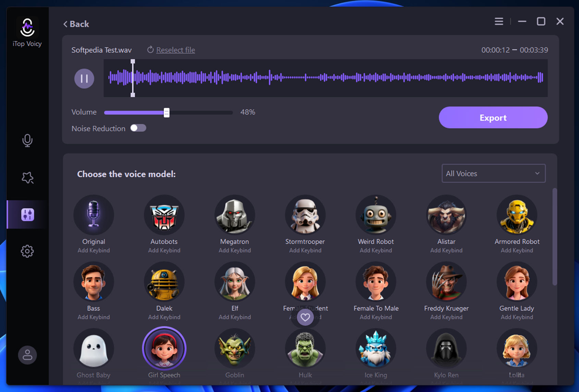The width and height of the screenshot is (579, 392).
Task: Add Keybind for Freddy Krueger voice
Action: pyautogui.click(x=446, y=317)
